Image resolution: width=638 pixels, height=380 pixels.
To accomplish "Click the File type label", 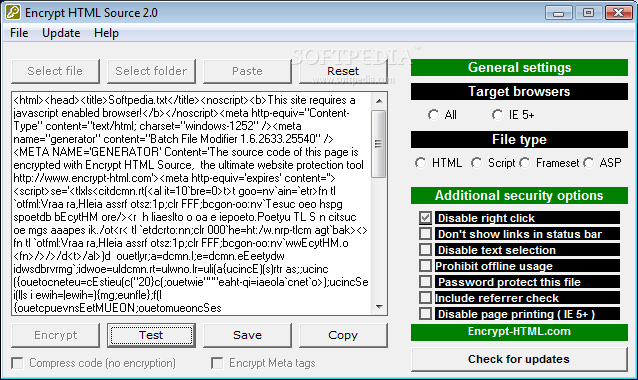I will click(x=519, y=140).
